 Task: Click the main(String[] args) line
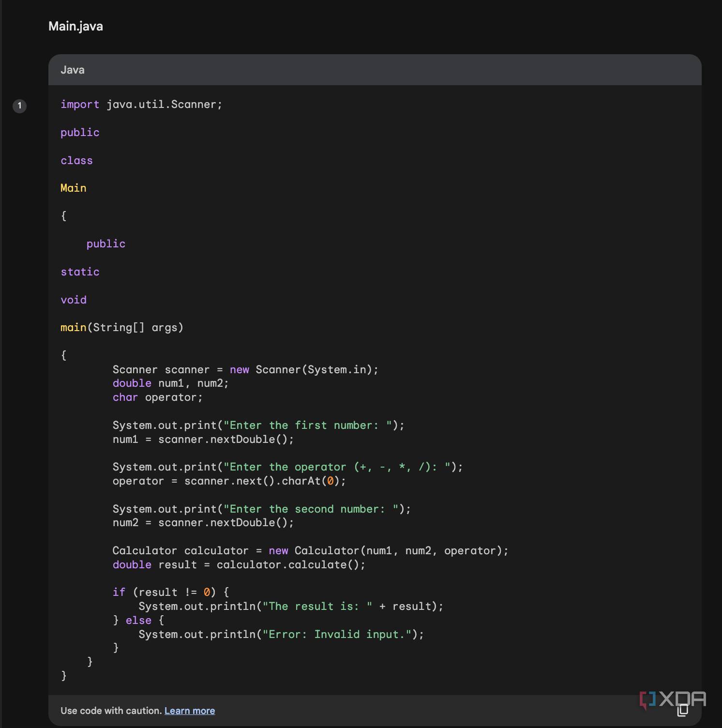122,328
